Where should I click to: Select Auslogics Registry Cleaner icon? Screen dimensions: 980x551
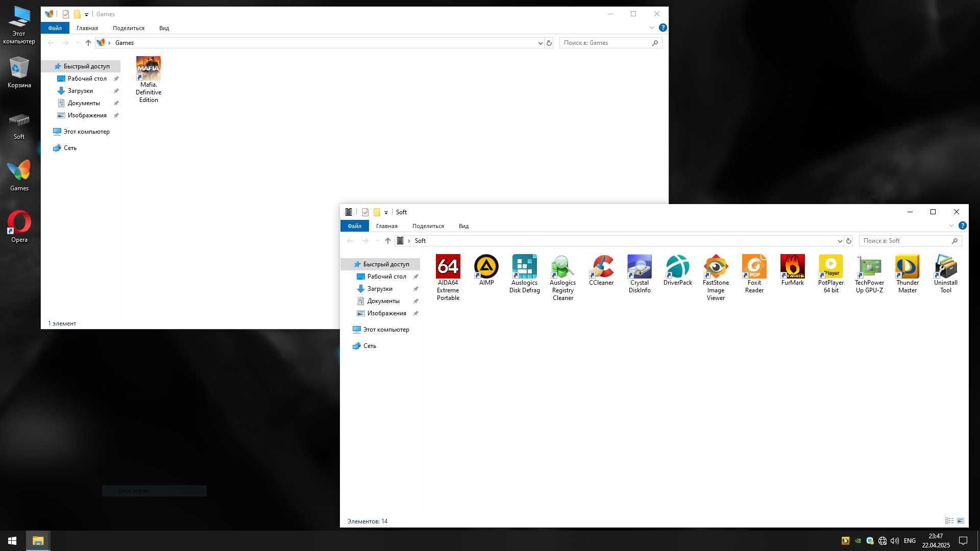point(562,277)
